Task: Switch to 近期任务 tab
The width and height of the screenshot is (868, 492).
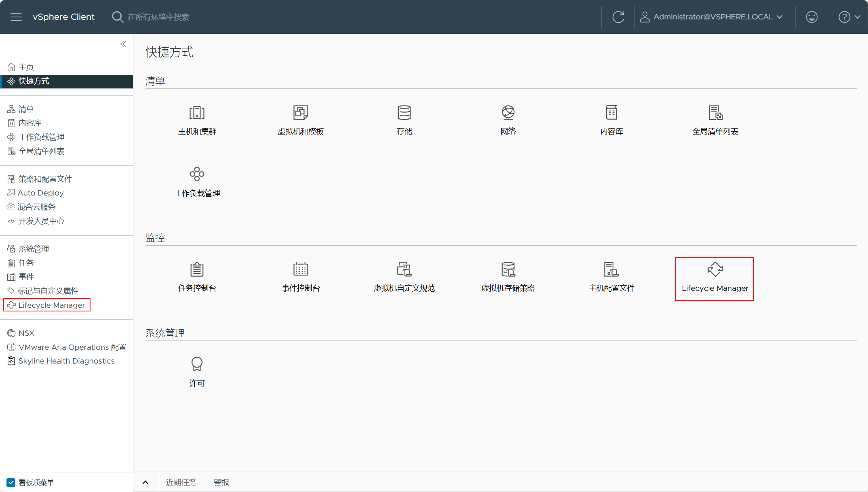Action: point(181,482)
